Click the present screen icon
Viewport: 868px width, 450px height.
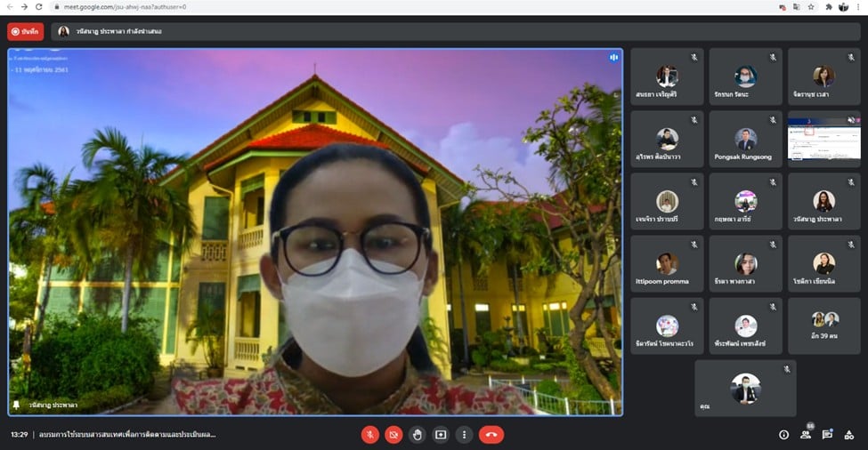coord(441,435)
